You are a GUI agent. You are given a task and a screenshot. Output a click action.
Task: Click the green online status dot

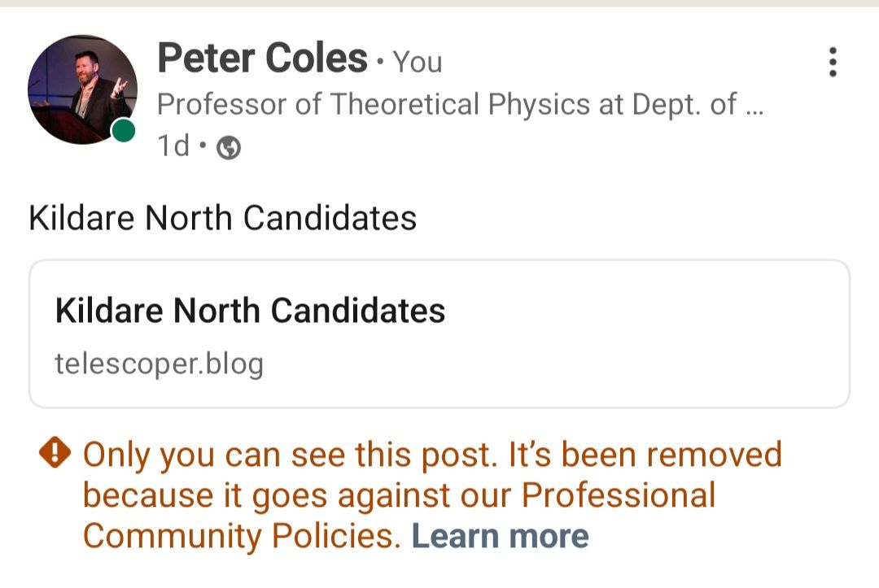pos(124,130)
